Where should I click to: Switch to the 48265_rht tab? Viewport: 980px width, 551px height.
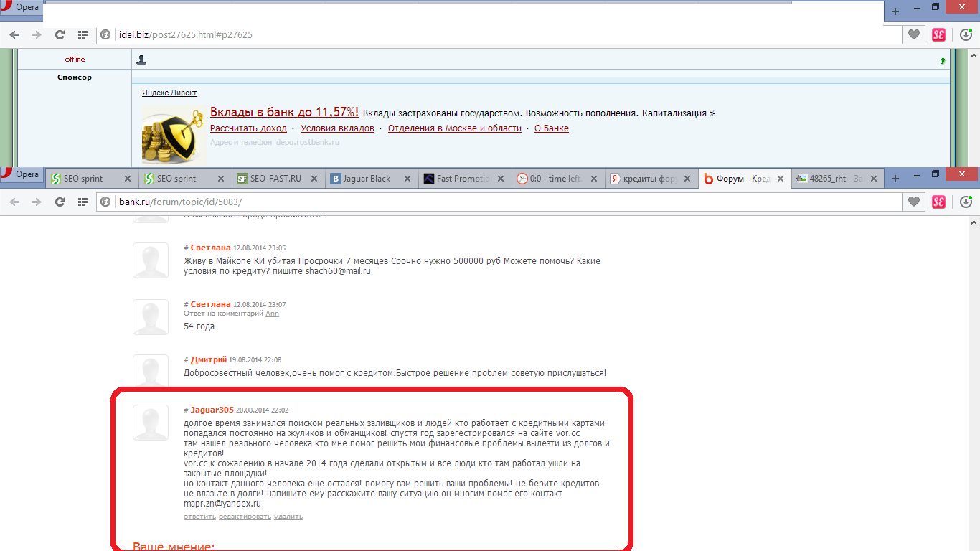pyautogui.click(x=837, y=179)
